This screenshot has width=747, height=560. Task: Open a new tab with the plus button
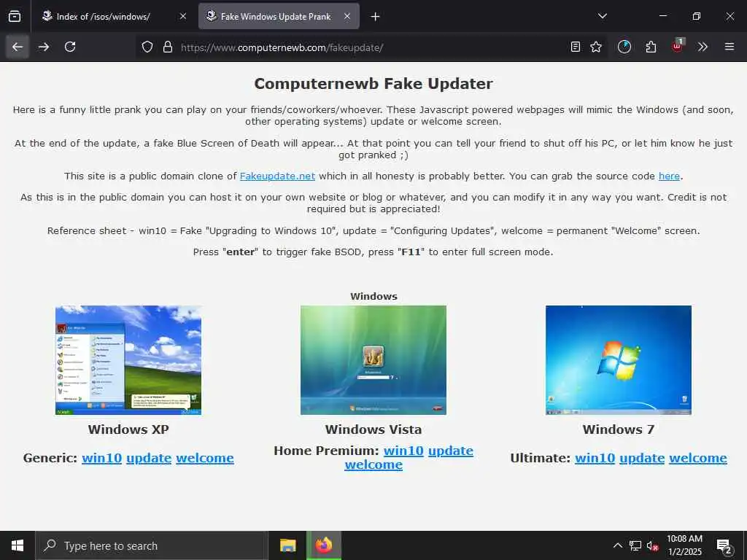tap(376, 17)
